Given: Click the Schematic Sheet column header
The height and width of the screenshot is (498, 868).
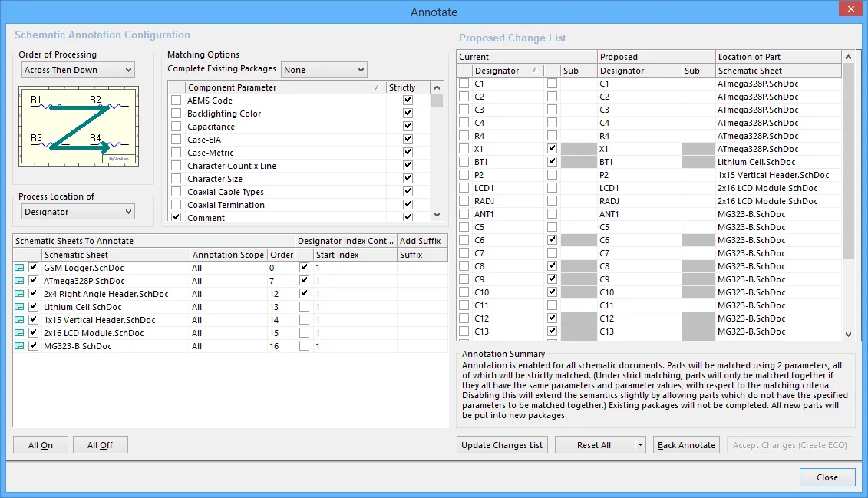Looking at the screenshot, I should point(115,255).
